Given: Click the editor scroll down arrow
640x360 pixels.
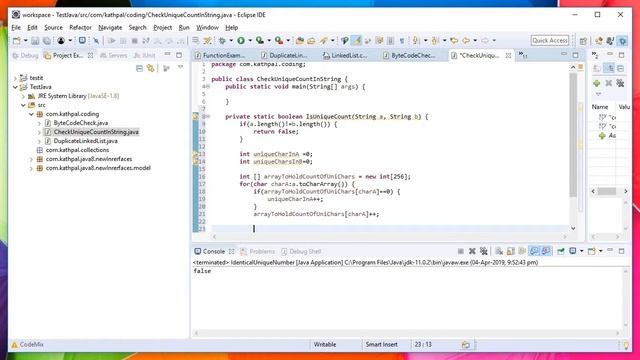Looking at the screenshot, I should point(573,229).
